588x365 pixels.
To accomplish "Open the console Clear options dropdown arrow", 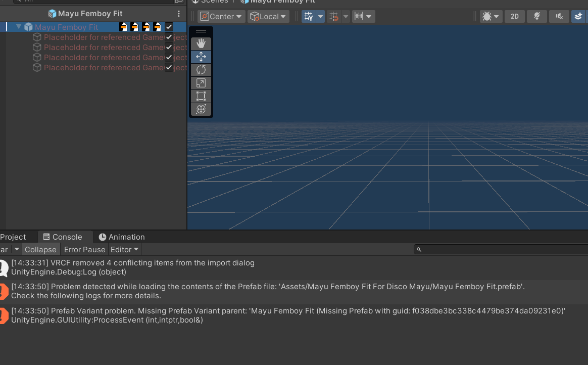I will 17,249.
